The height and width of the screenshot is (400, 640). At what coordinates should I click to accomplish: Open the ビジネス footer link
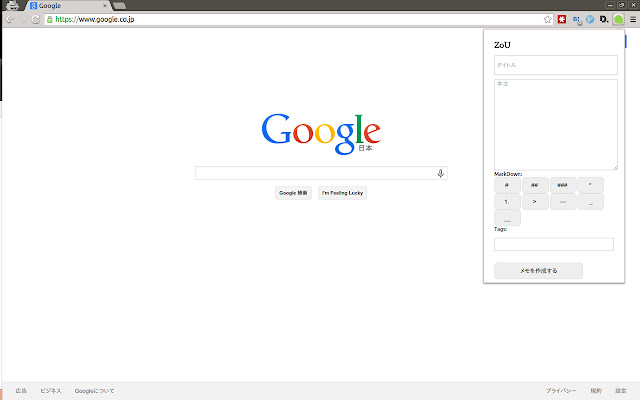pyautogui.click(x=51, y=391)
